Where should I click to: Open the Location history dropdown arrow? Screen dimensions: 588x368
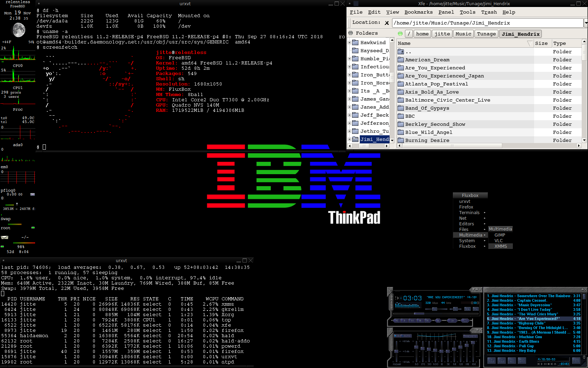coord(586,23)
